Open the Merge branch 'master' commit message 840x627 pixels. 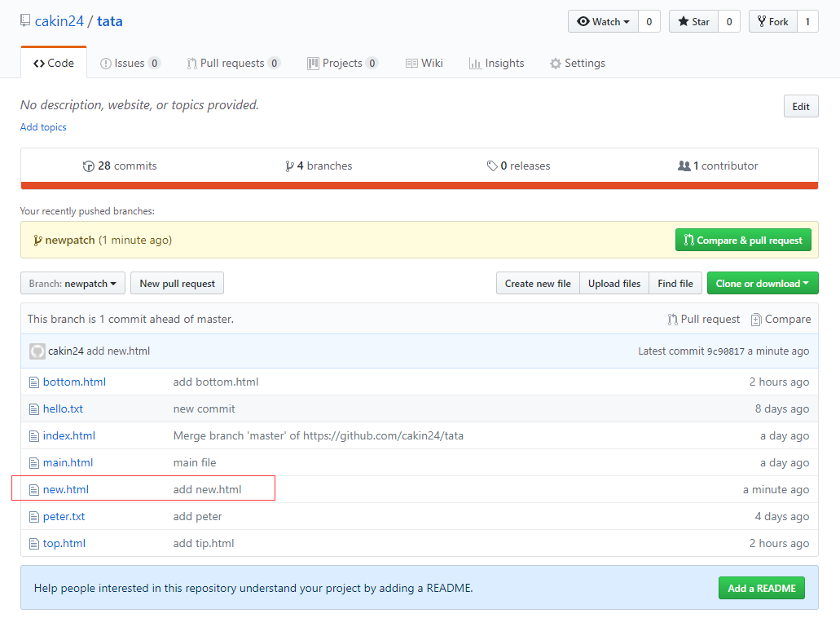[319, 435]
